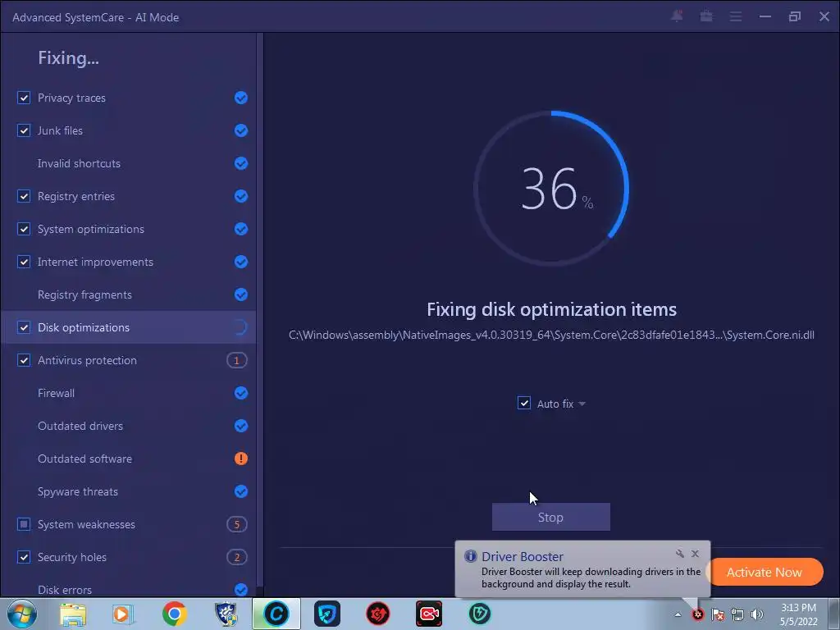Toggle the Registry entries checkbox
Screen dimensions: 840x630
(24, 196)
